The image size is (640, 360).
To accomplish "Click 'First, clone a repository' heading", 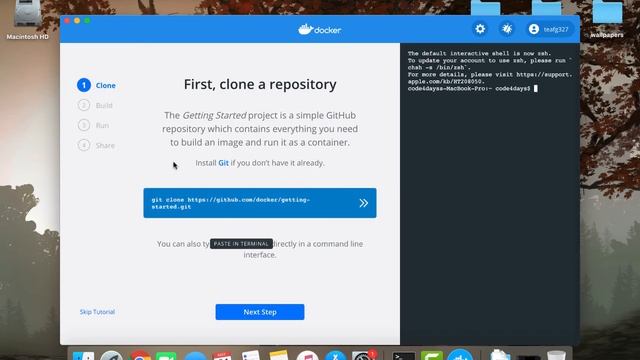I will (260, 84).
